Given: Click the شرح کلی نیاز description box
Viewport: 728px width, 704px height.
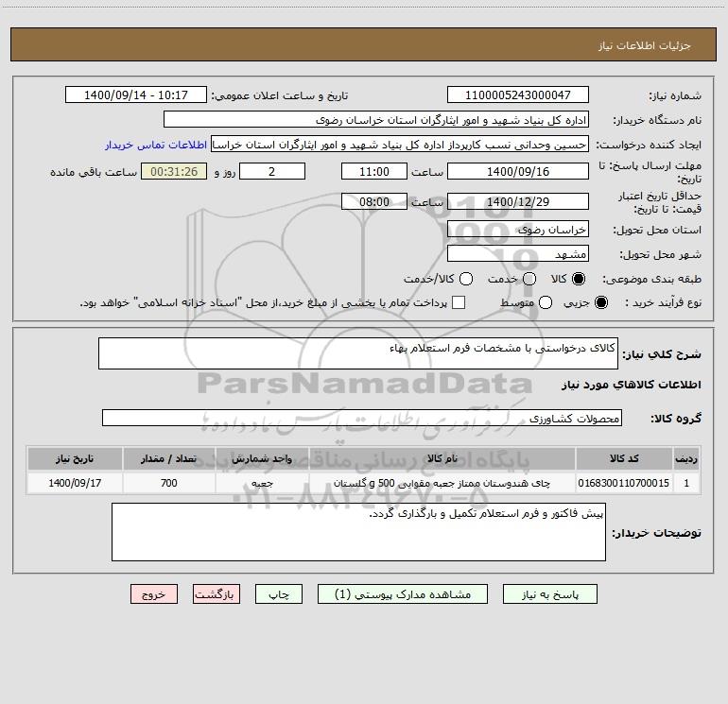Looking at the screenshot, I should point(358,353).
